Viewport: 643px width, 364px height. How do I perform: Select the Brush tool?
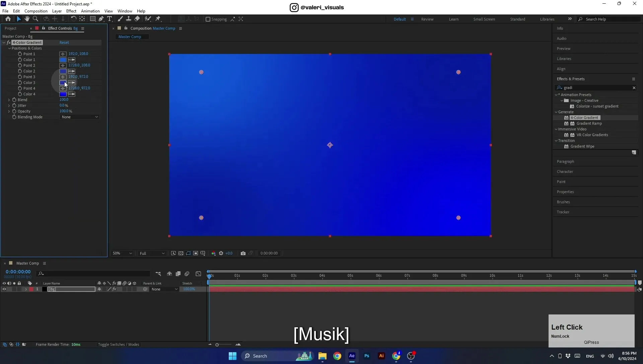(x=120, y=19)
